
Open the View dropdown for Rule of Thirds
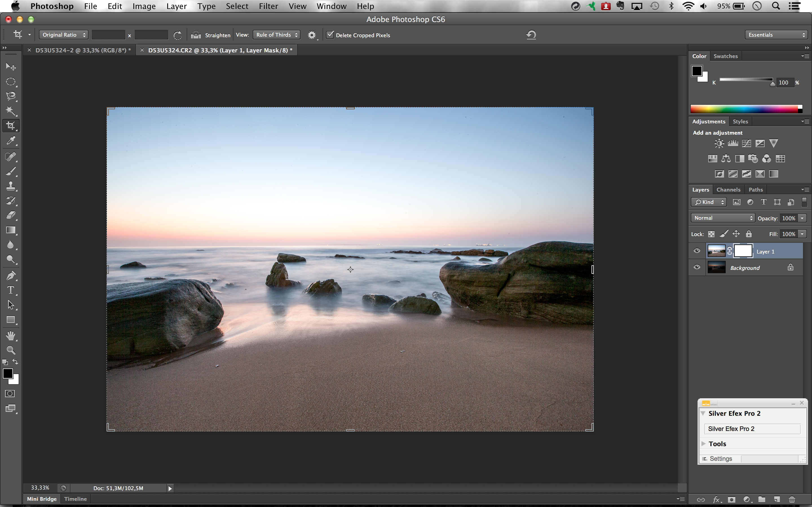pyautogui.click(x=278, y=34)
